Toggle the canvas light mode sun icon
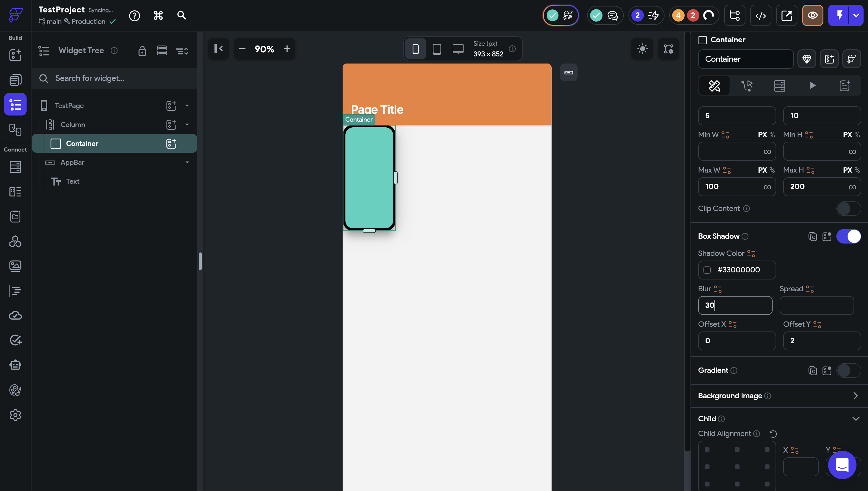The width and height of the screenshot is (868, 491). [x=642, y=49]
